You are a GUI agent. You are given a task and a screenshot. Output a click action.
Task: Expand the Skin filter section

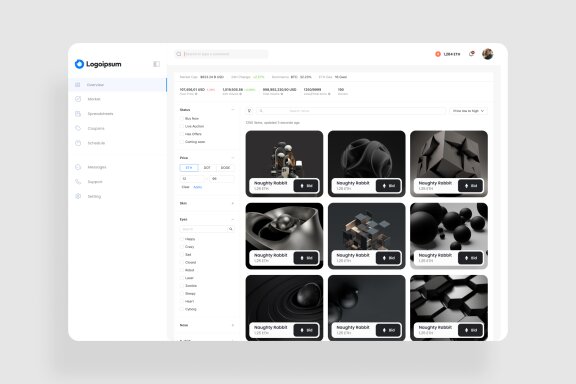[233, 203]
